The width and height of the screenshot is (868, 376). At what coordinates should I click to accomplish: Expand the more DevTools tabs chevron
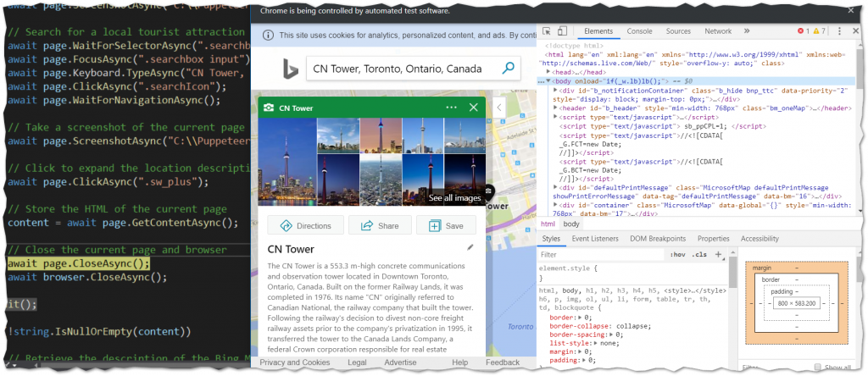pyautogui.click(x=747, y=31)
